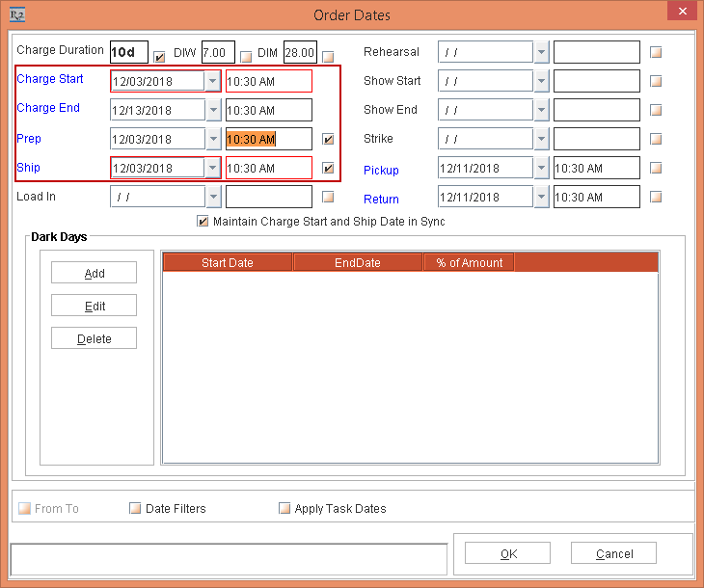
Task: Toggle the DIW checkbox
Action: tap(160, 56)
